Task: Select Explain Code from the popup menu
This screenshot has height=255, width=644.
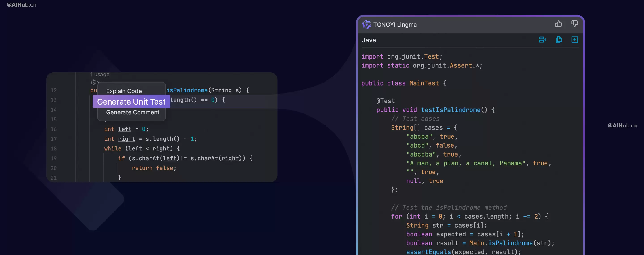Action: [124, 91]
